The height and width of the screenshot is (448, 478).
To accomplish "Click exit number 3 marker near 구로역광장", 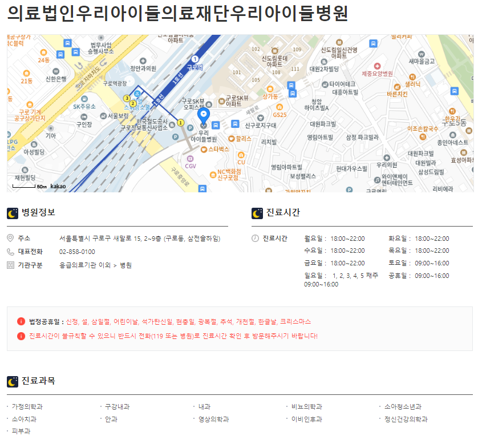I will pyautogui.click(x=127, y=98).
